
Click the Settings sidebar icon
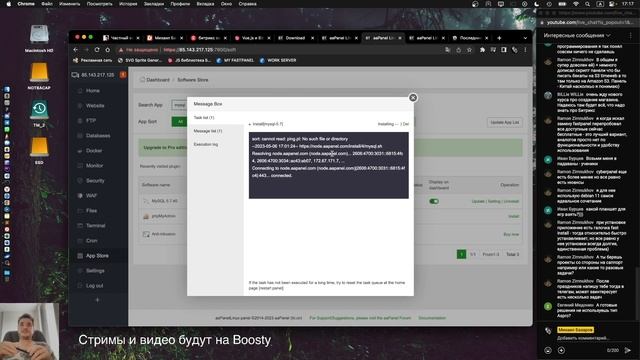point(80,271)
